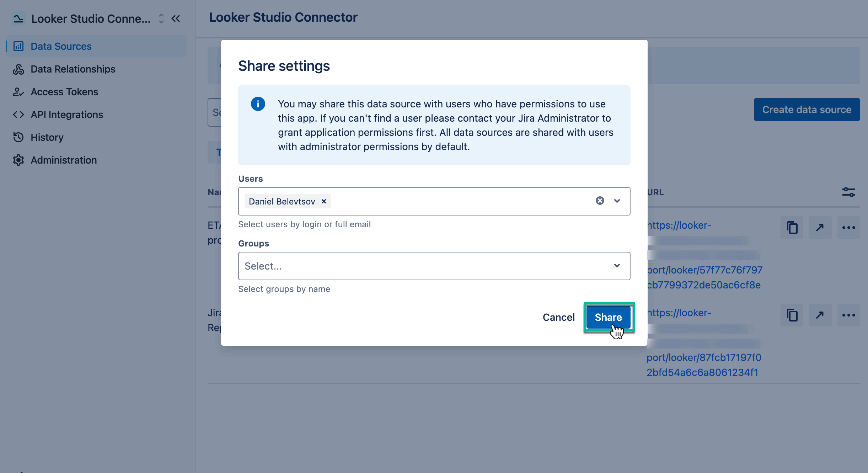Open Administration via the gear icon
This screenshot has width=868, height=473.
[x=18, y=160]
